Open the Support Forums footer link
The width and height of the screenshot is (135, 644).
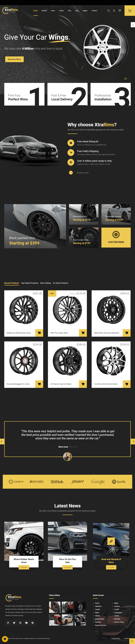[x=101, y=625]
